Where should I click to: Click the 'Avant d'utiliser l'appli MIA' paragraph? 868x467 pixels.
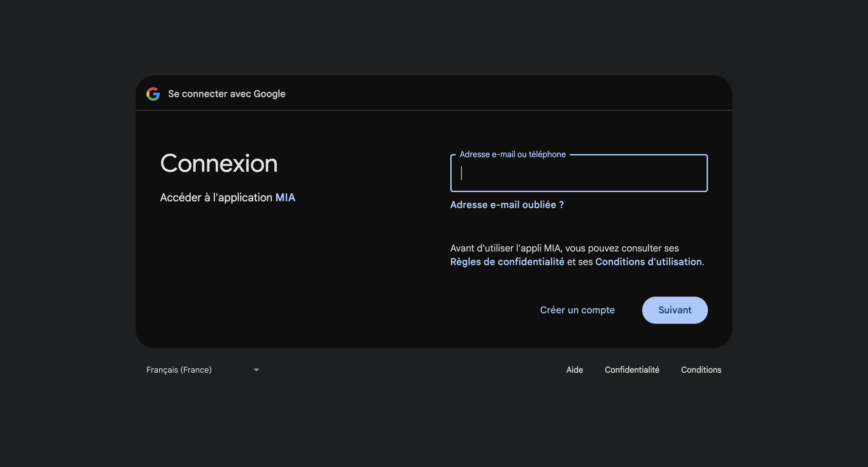(x=564, y=248)
